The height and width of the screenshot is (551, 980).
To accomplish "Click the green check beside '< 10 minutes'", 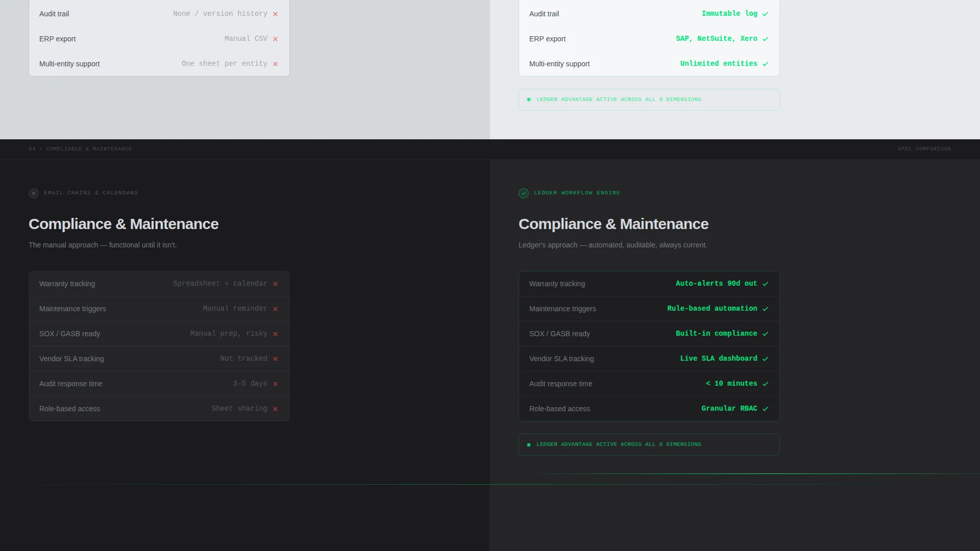I will click(765, 384).
